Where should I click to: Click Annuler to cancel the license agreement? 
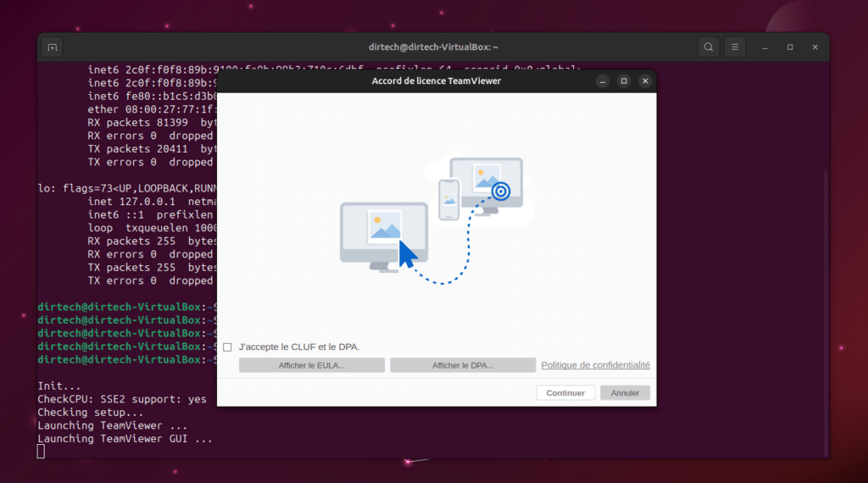625,393
